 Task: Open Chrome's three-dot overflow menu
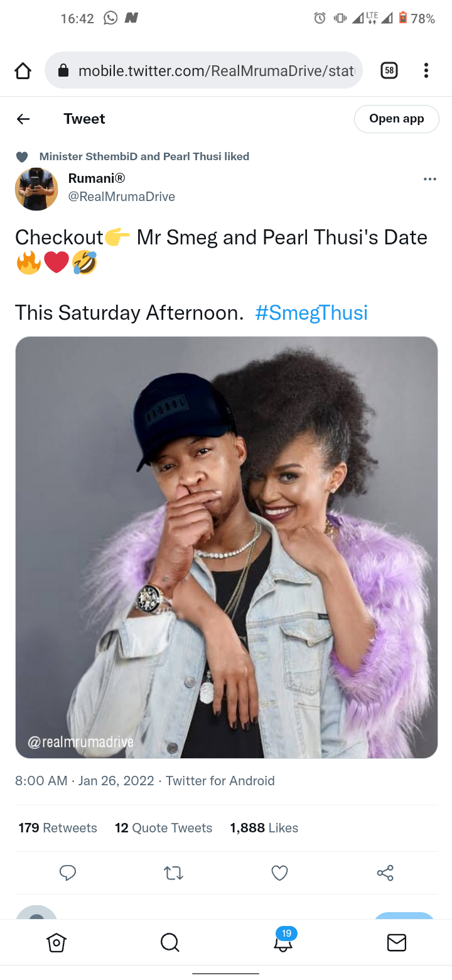click(x=426, y=70)
